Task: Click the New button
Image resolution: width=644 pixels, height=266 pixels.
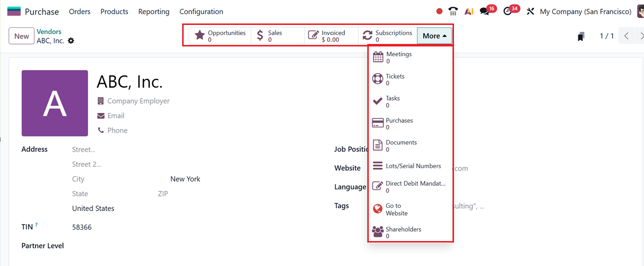Action: (22, 36)
